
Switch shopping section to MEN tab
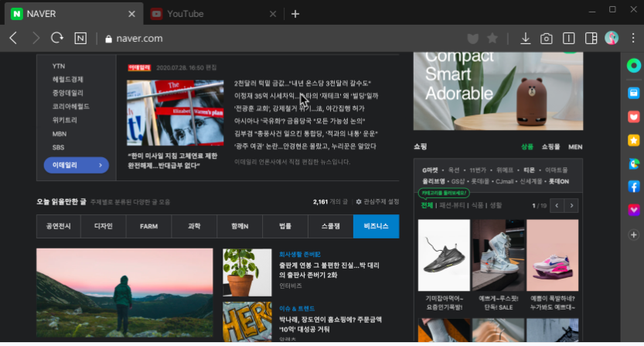[575, 147]
